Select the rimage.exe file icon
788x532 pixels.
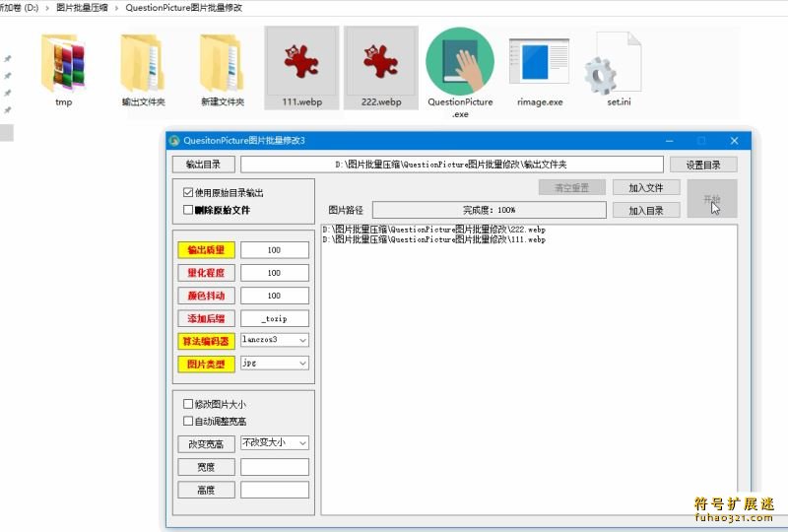539,64
